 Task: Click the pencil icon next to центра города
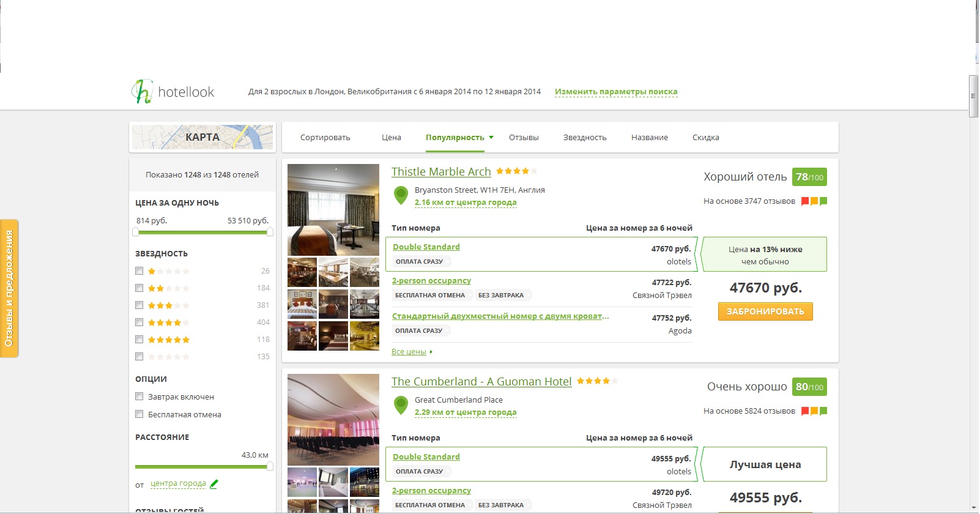tap(213, 483)
